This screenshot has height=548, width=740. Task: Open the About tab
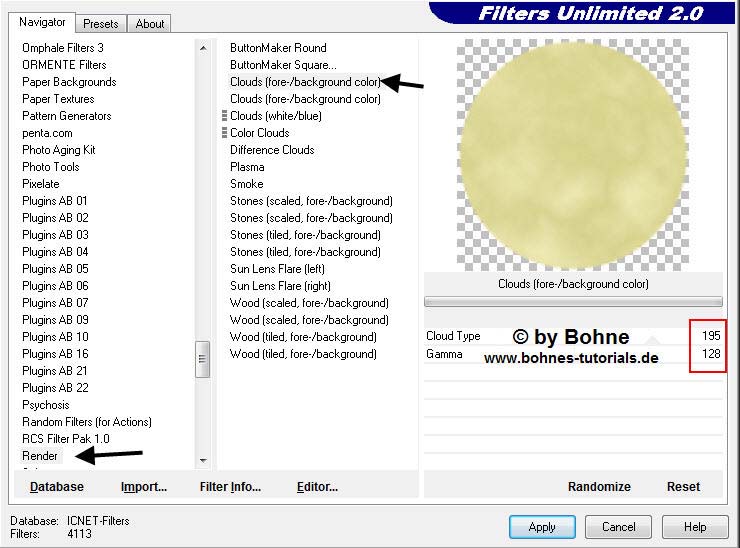pos(150,23)
